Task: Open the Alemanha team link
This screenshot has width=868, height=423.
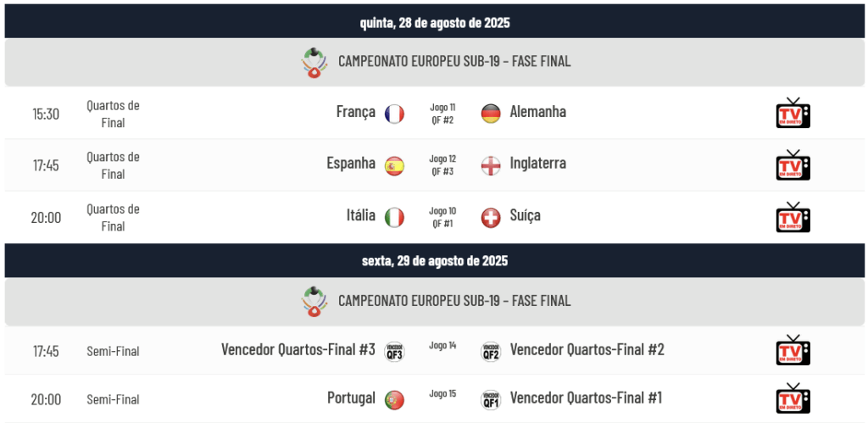Action: tap(538, 112)
